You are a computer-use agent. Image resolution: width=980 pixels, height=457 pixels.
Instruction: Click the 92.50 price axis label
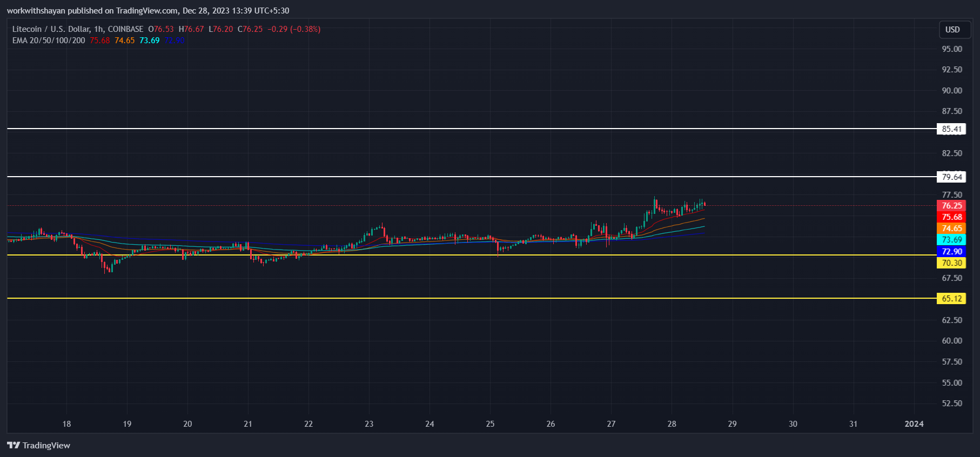click(x=952, y=70)
